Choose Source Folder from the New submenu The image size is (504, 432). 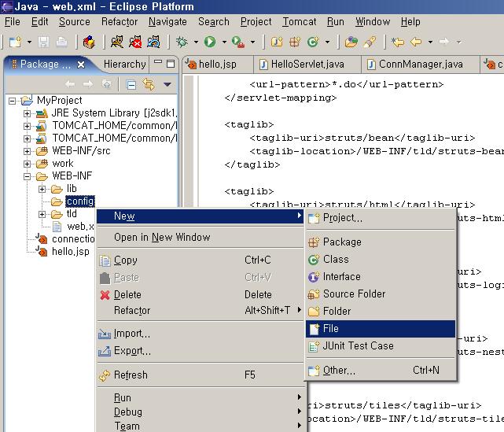pos(354,294)
